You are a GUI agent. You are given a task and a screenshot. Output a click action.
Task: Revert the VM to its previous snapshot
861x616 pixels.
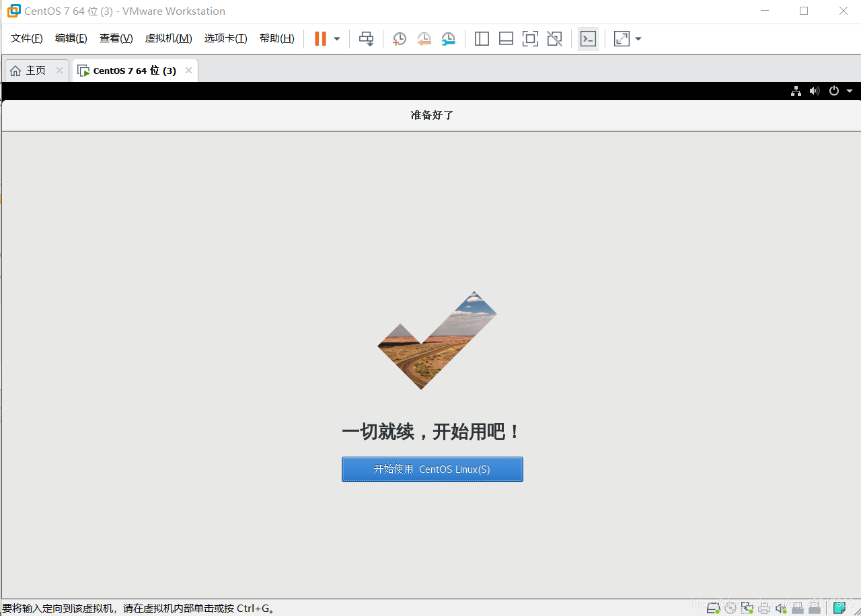click(424, 39)
